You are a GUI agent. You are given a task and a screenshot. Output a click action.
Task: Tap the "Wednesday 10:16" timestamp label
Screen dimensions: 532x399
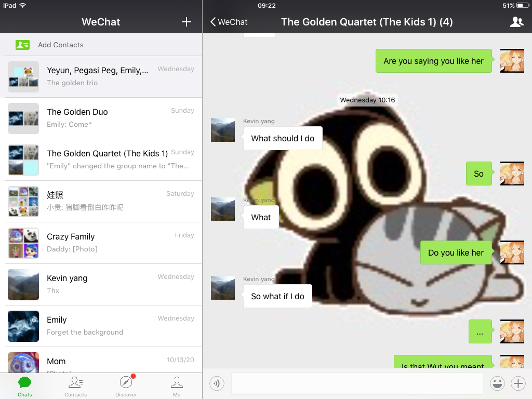(x=367, y=100)
